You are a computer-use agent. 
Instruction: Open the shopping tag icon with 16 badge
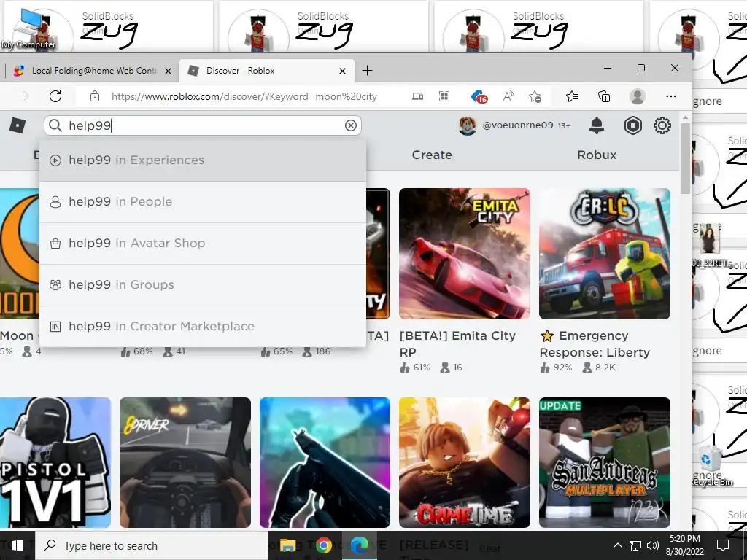pyautogui.click(x=479, y=97)
